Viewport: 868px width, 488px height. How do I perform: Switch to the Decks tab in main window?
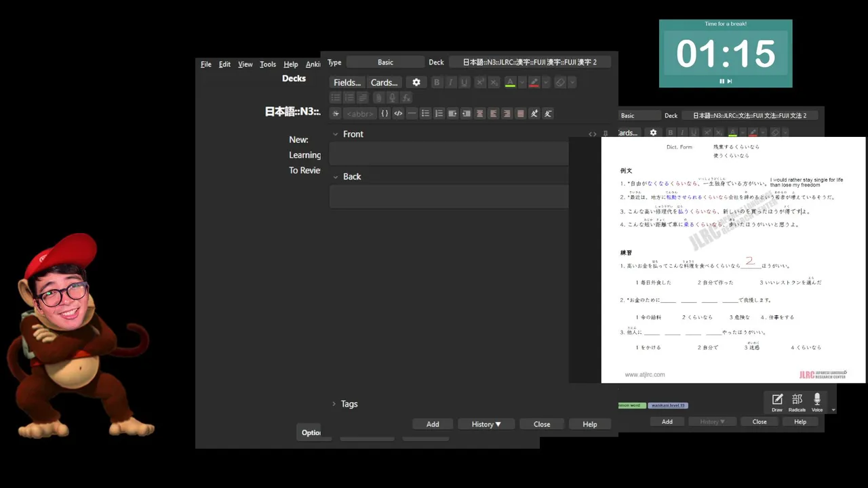[x=294, y=78]
